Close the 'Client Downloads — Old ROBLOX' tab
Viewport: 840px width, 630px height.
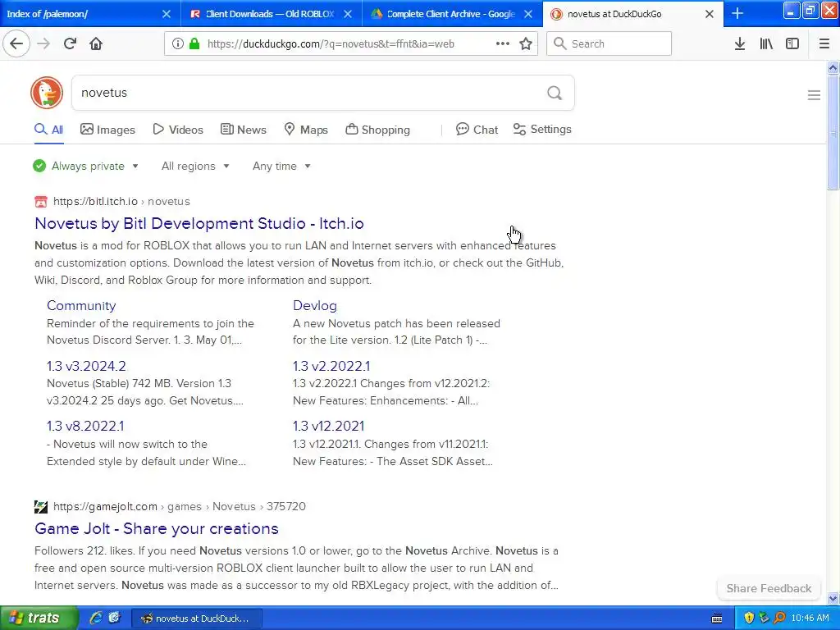(x=348, y=14)
